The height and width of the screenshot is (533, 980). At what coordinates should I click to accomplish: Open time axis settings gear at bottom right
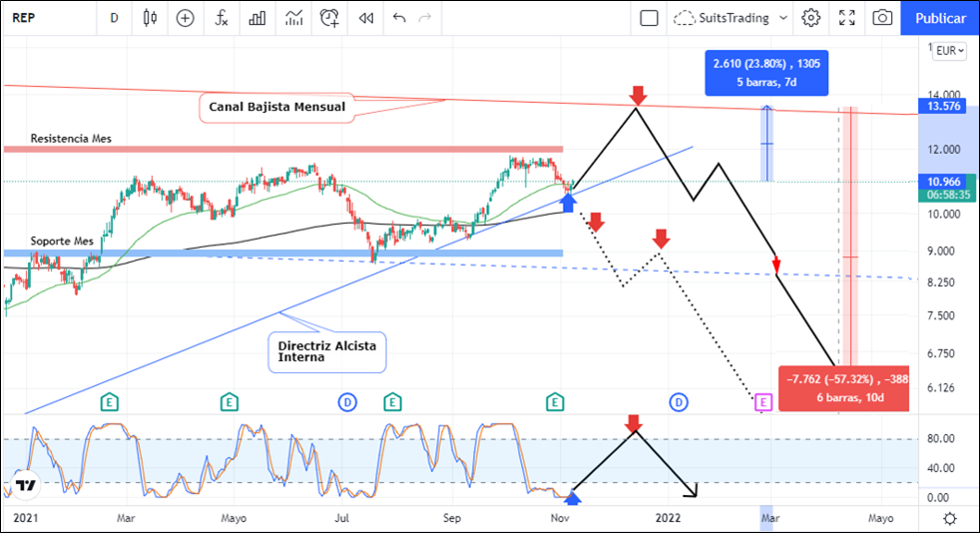pos(949,518)
